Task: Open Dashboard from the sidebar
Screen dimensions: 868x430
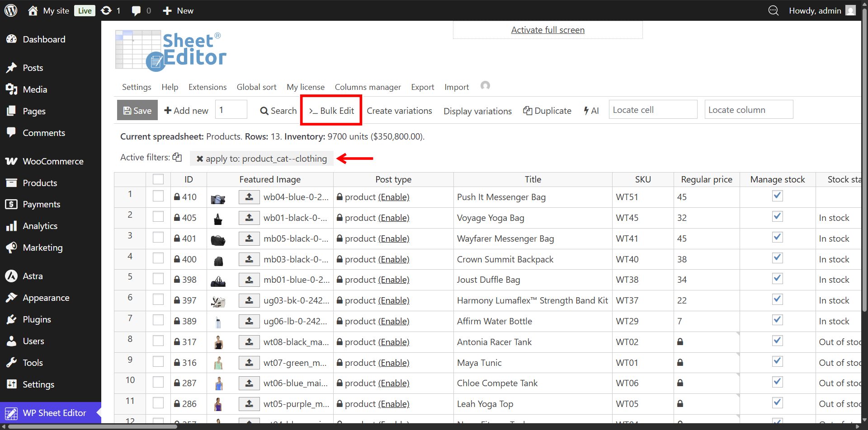Action: (44, 39)
